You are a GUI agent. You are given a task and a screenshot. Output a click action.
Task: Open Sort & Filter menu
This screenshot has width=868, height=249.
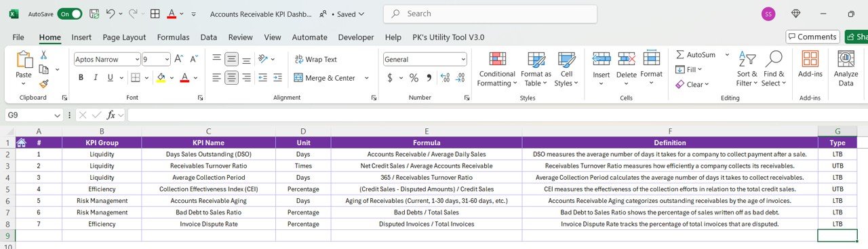point(747,69)
